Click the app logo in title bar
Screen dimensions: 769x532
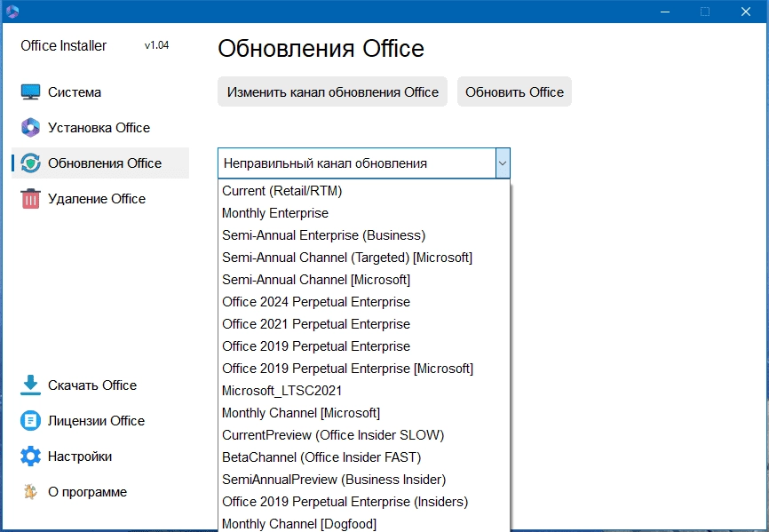pos(12,12)
